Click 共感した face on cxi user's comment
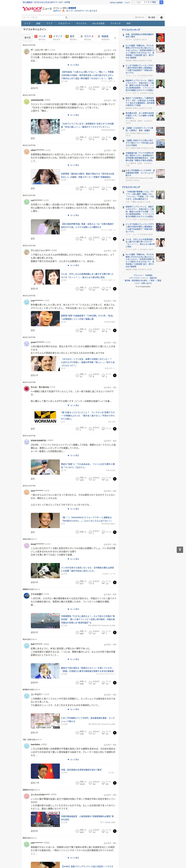The width and height of the screenshot is (186, 868). [x=77, y=239]
